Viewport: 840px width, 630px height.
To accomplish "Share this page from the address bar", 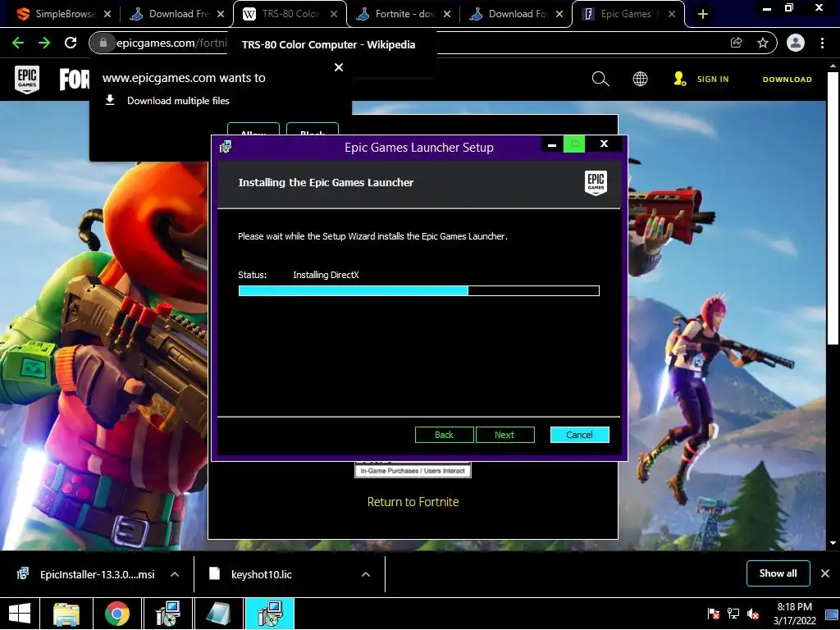I will (x=736, y=43).
